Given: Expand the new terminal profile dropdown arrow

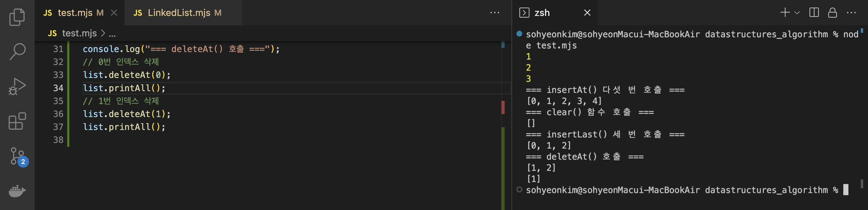Looking at the screenshot, I should pyautogui.click(x=797, y=13).
